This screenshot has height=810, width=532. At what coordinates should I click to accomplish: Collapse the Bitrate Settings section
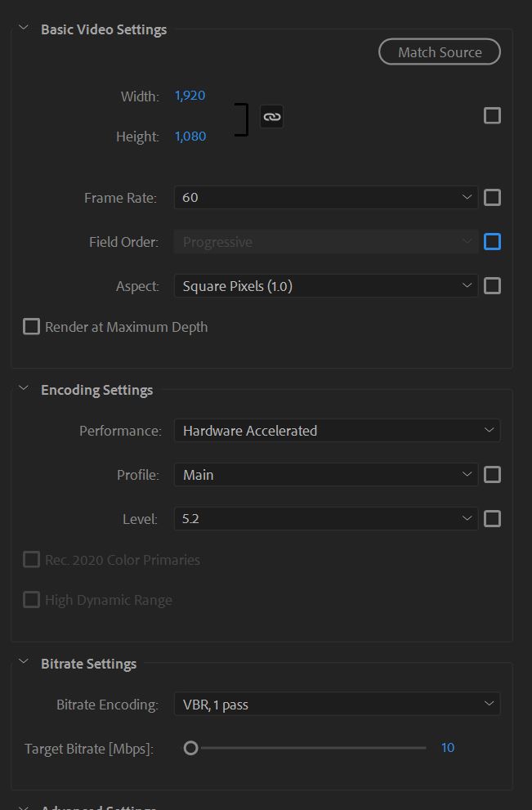coord(23,663)
